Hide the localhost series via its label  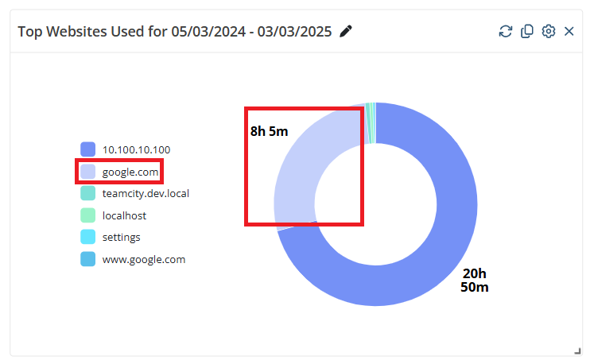click(124, 215)
